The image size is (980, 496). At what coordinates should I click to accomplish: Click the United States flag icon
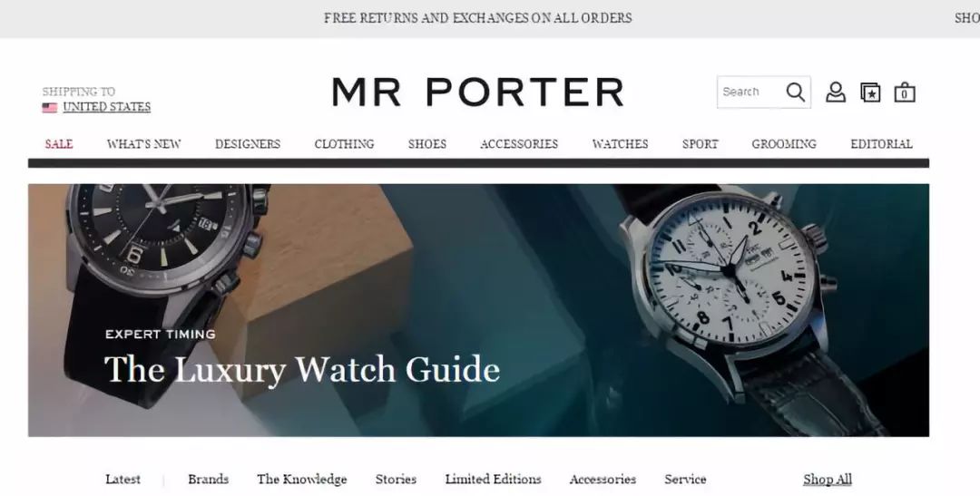[49, 107]
